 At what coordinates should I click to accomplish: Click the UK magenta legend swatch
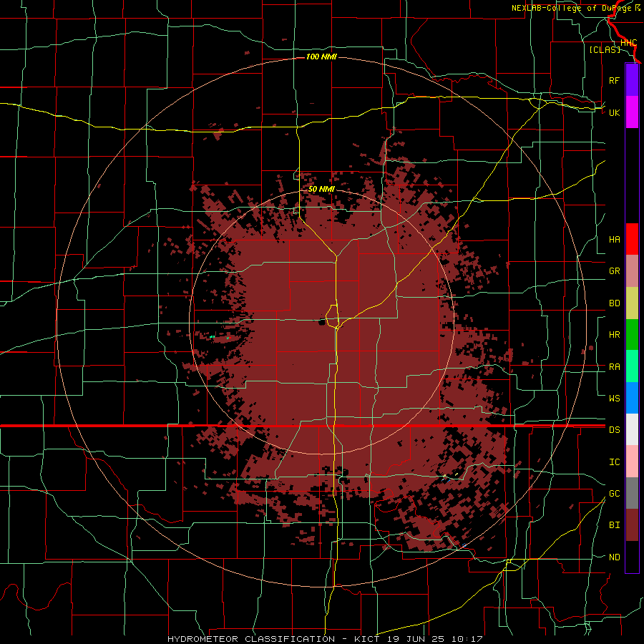point(632,112)
